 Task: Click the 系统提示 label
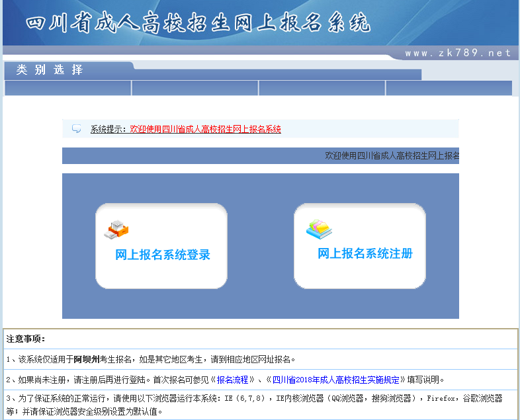[108, 129]
